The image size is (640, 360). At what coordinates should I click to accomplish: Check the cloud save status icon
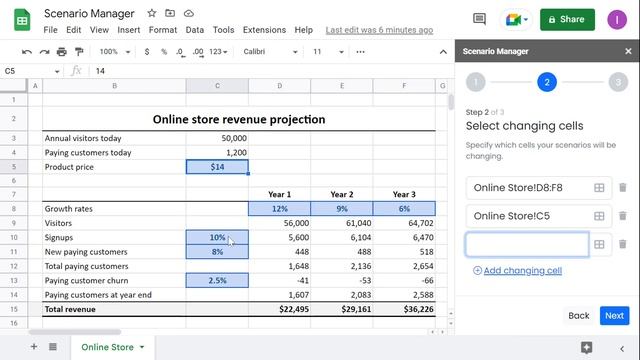click(189, 13)
